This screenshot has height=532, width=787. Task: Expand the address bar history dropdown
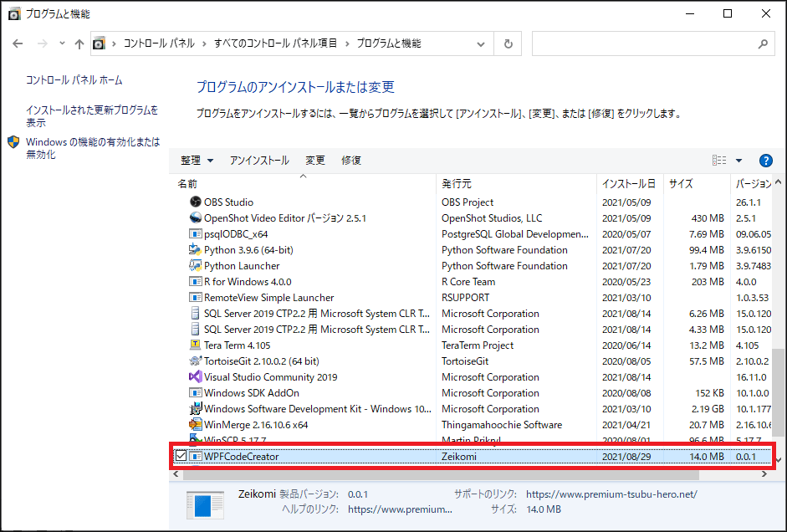(481, 44)
